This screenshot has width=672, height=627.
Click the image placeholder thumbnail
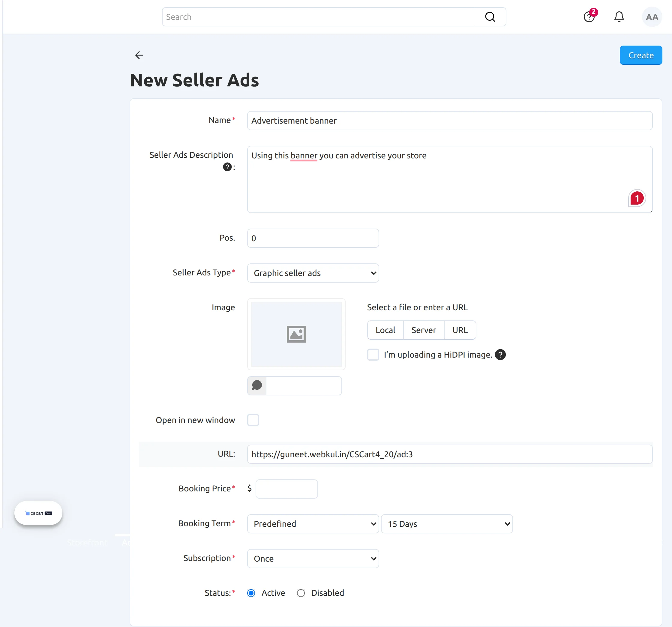[296, 334]
